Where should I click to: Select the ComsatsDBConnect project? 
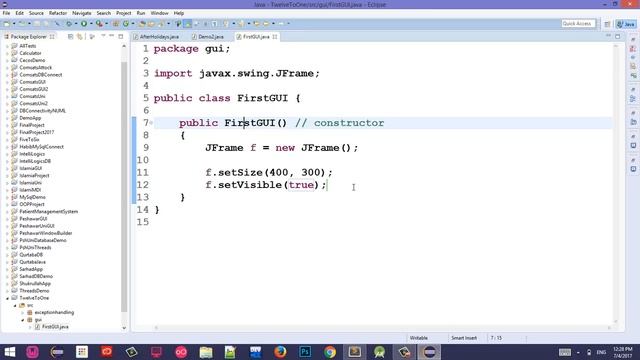tap(40, 75)
